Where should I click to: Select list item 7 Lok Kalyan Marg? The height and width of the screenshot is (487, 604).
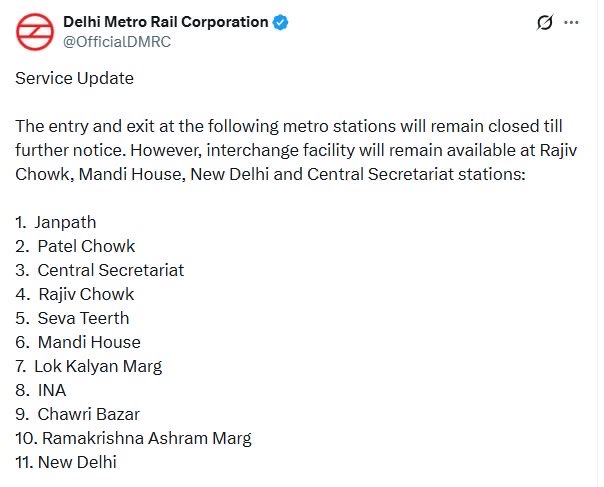(89, 366)
